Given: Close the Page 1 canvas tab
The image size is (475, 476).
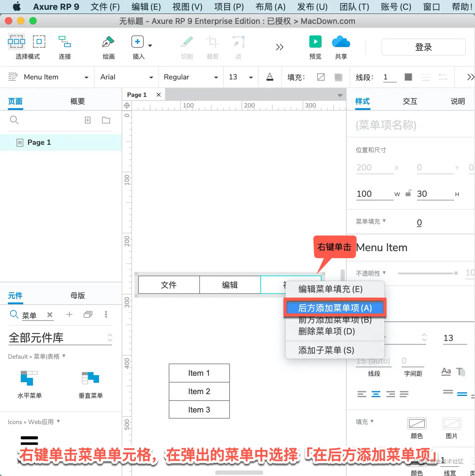Looking at the screenshot, I should click(x=159, y=95).
